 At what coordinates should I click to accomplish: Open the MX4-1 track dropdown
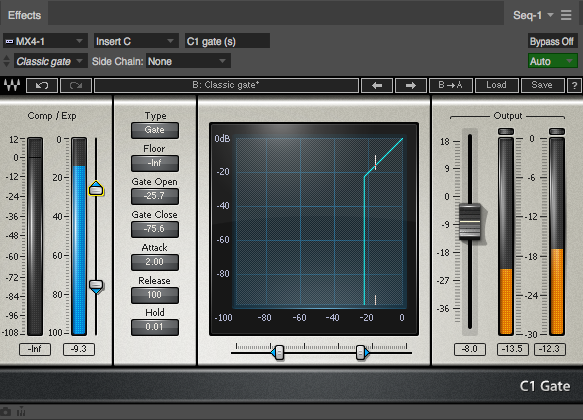[x=45, y=41]
